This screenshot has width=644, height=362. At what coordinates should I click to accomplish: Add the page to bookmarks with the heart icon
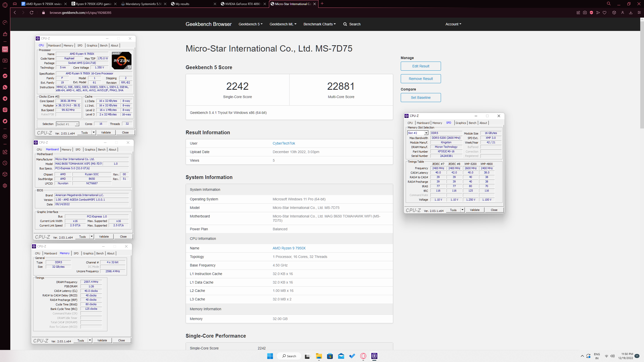[x=605, y=13]
